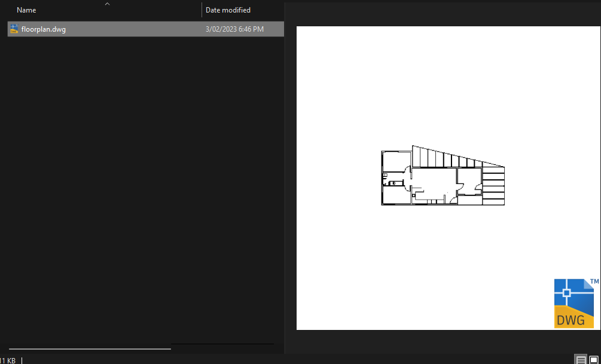Toggle sort direction chevron above Name header
Viewport: 601px width, 364px height.
(x=107, y=4)
